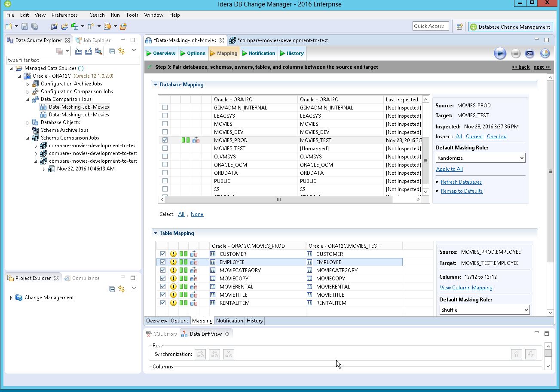This screenshot has width=560, height=392.
Task: Run the data masking job
Action: point(500,54)
